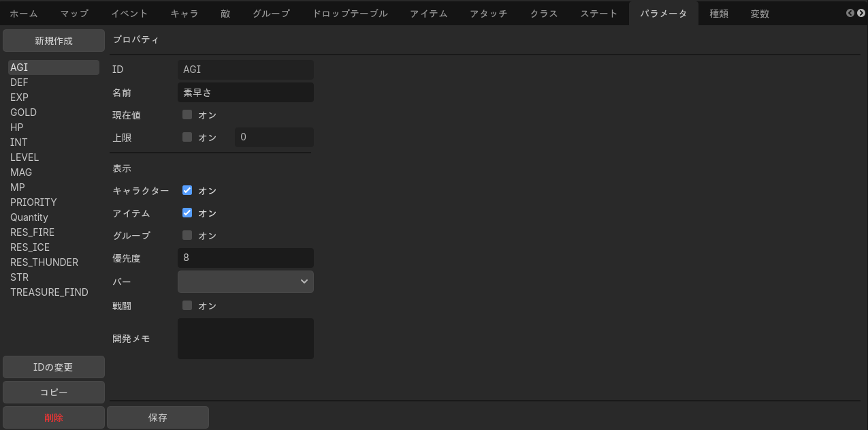Viewport: 868px width, 430px height.
Task: Toggle the 現在値 checkbox
Action: 187,114
